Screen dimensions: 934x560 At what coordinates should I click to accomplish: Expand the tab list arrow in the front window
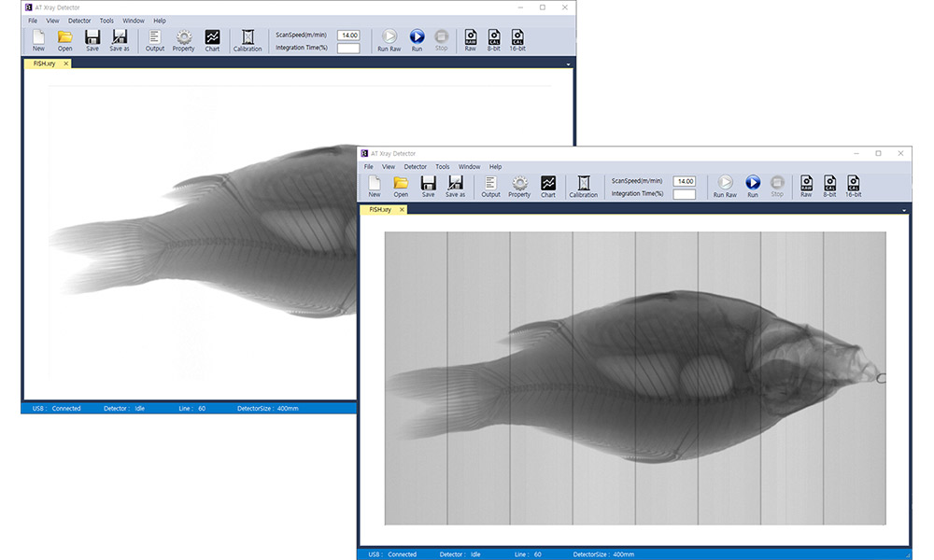point(904,211)
